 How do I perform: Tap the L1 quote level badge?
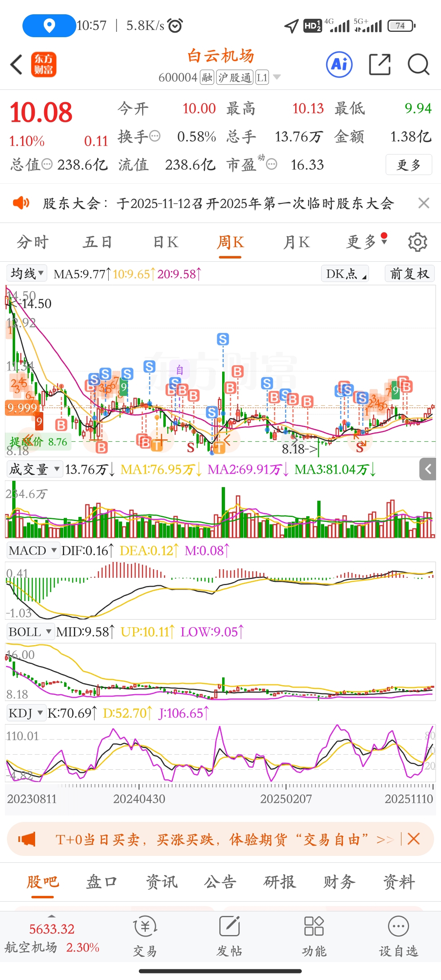[x=262, y=77]
